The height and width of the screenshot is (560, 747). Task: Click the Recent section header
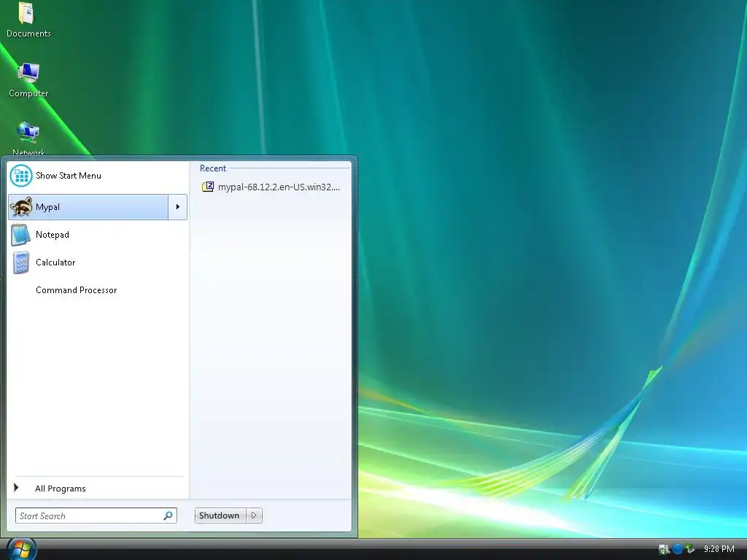(213, 168)
